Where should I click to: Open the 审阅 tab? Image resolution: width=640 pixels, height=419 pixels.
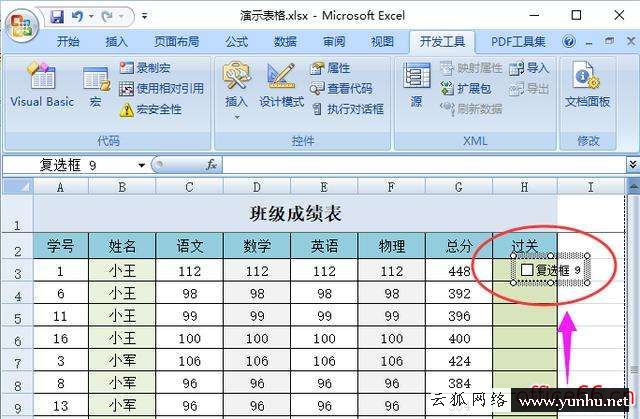point(334,42)
